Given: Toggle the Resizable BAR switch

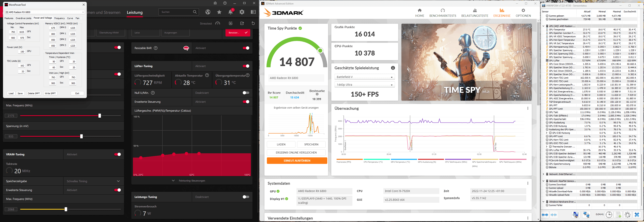Looking at the screenshot, I should [x=246, y=48].
